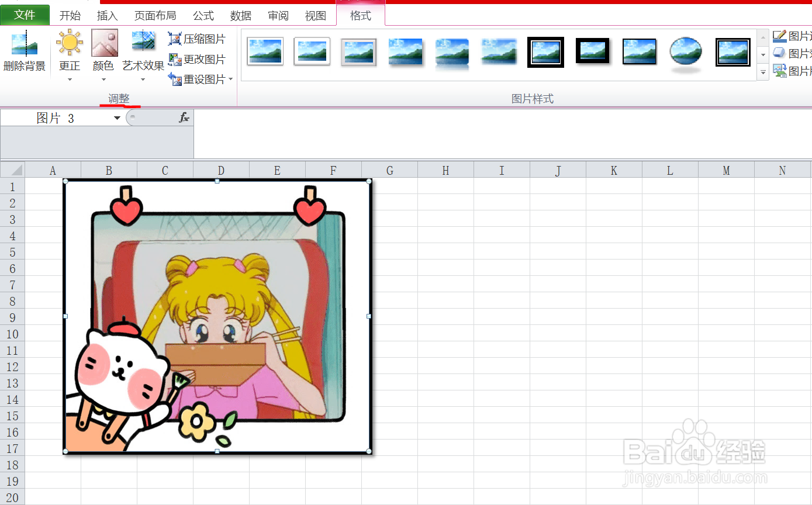Click the selected cartoon picture
The width and height of the screenshot is (812, 505).
(217, 316)
